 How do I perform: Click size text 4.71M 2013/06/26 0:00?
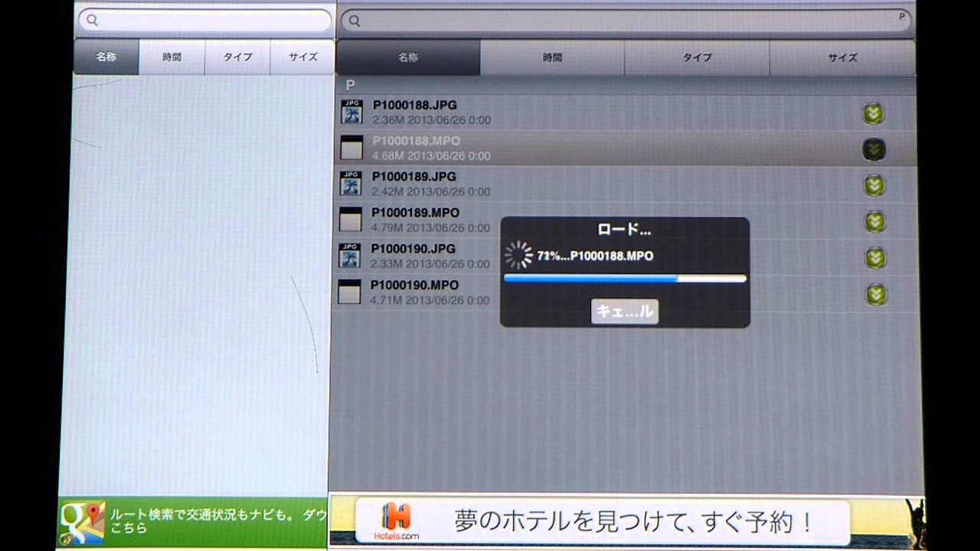pos(430,301)
